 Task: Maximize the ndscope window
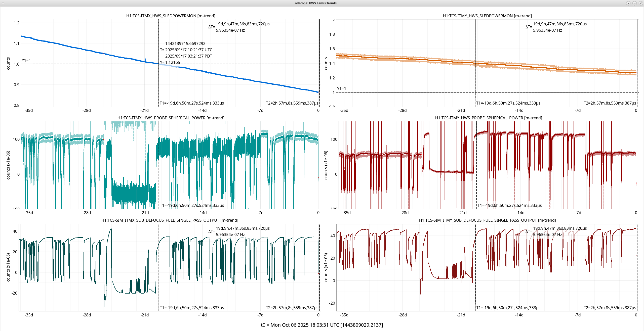(x=634, y=3)
